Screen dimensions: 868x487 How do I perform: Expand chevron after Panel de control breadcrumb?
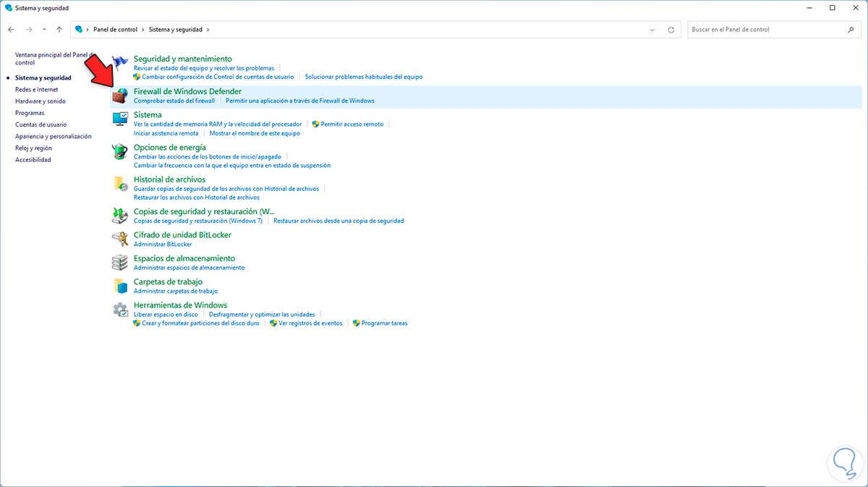143,30
